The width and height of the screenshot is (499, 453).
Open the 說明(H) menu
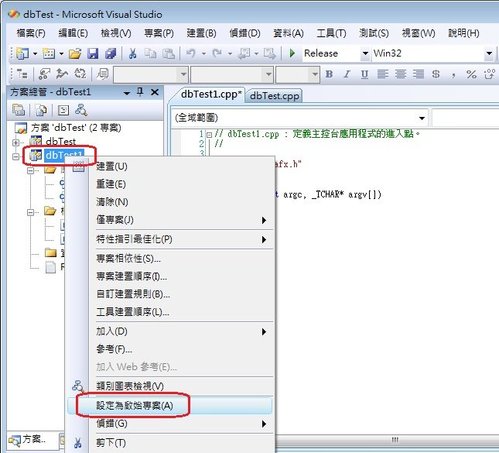(x=464, y=33)
